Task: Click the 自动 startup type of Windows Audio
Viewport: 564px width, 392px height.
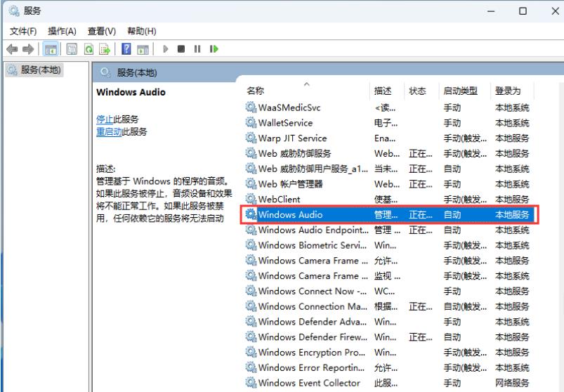Action: coord(452,215)
